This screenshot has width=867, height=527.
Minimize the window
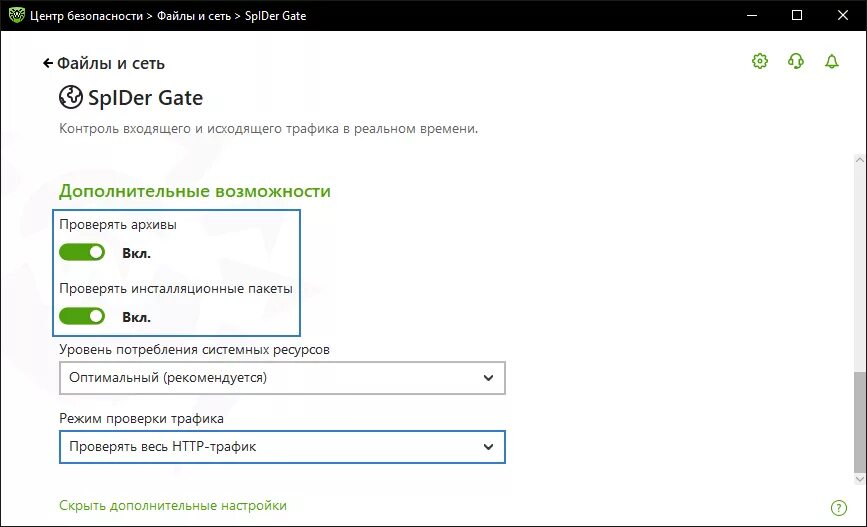point(751,15)
